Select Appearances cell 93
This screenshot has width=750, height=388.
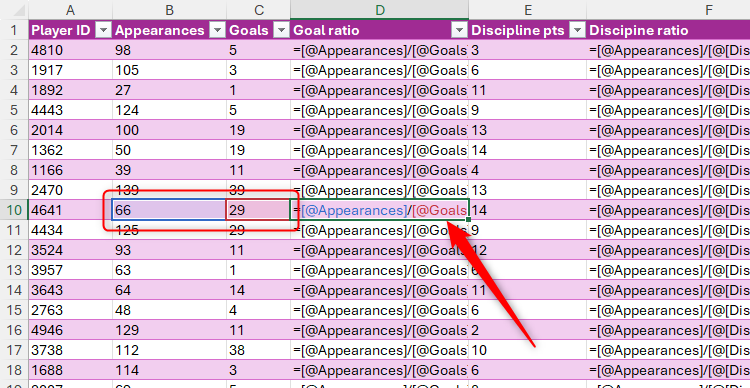(x=169, y=250)
